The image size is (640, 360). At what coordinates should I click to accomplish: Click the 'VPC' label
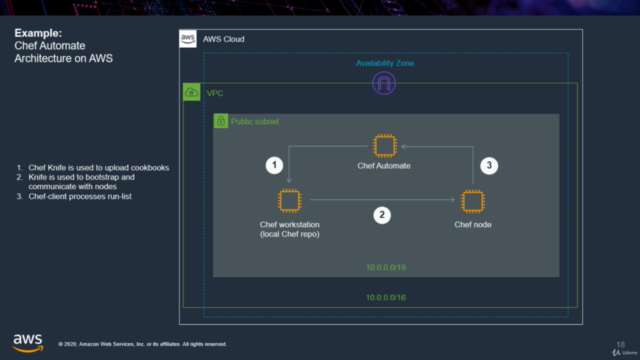tap(215, 93)
